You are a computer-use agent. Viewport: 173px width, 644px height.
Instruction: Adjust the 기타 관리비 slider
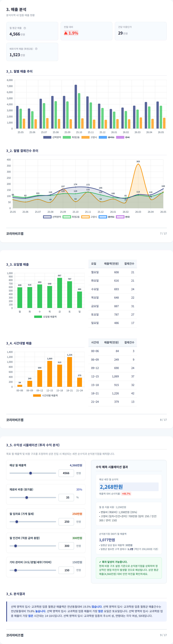pyautogui.click(x=33, y=570)
